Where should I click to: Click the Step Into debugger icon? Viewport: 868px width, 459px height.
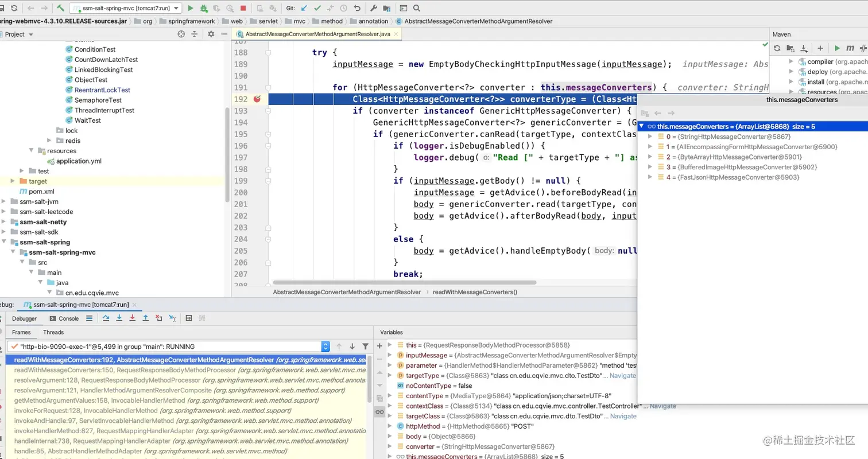119,318
